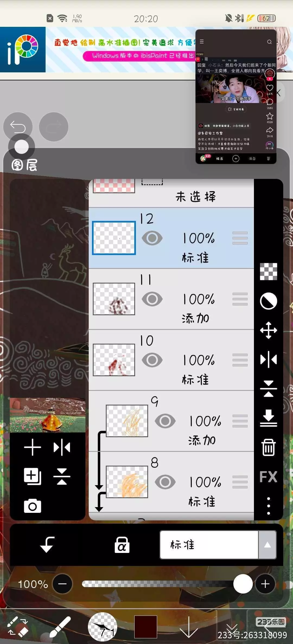Hide layer 12 with eye icon
The image size is (293, 644).
152,238
